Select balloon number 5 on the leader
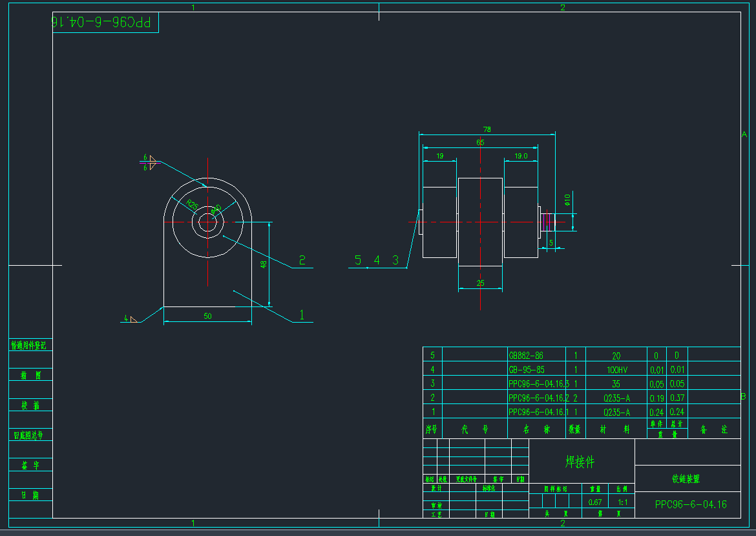 (x=358, y=261)
